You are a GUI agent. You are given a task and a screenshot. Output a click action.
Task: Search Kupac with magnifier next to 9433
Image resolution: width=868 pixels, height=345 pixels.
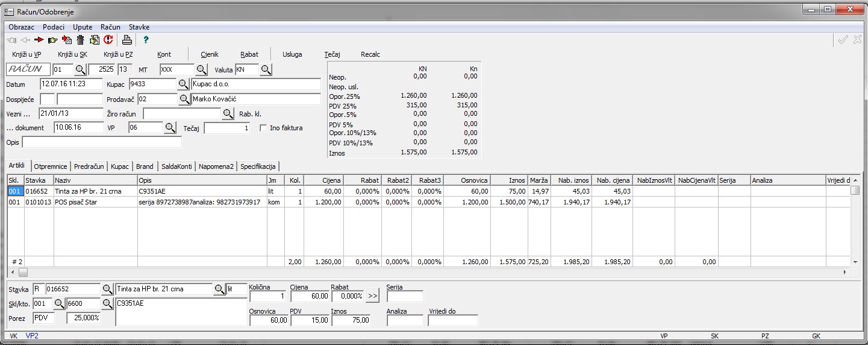pyautogui.click(x=184, y=84)
